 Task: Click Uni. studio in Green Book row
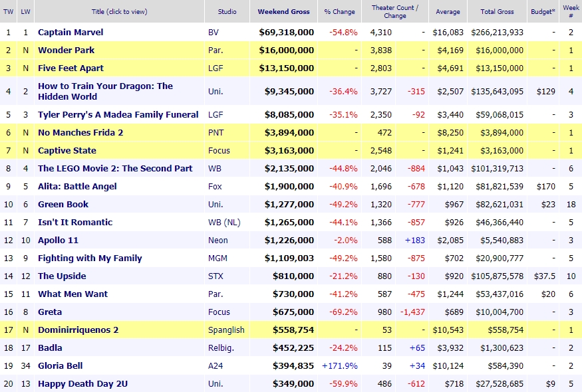pos(216,205)
